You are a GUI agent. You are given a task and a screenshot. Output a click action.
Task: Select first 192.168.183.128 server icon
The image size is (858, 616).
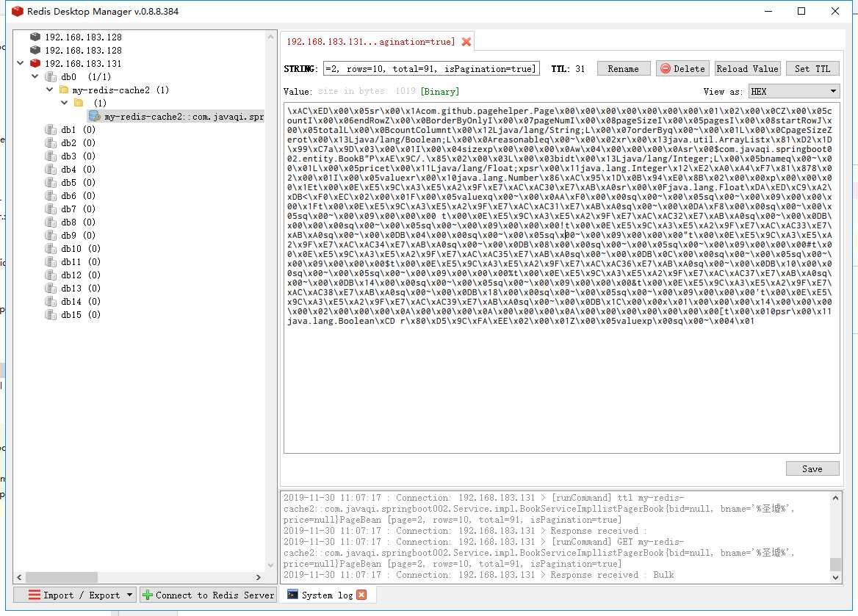(35, 37)
